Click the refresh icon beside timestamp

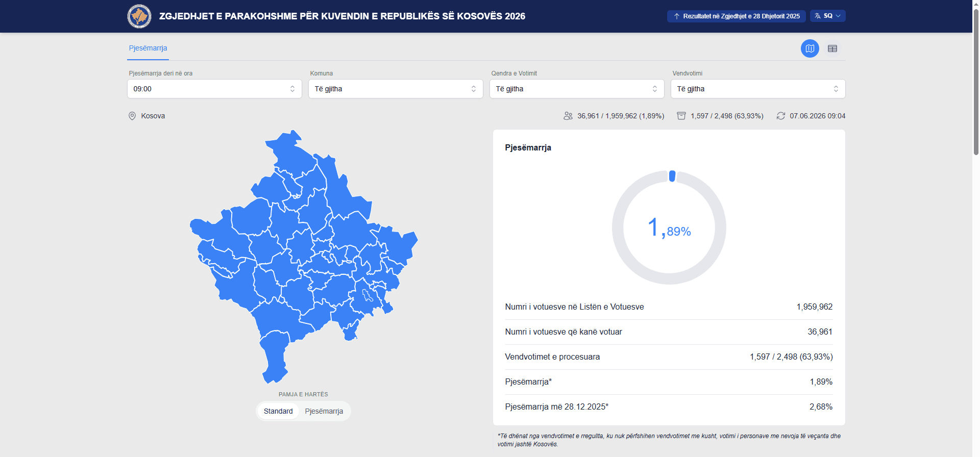[x=781, y=116]
